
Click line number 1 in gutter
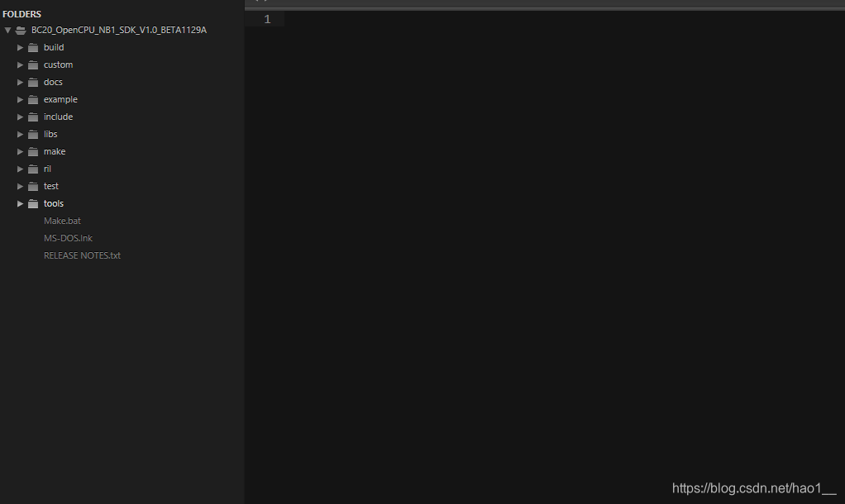pyautogui.click(x=267, y=19)
